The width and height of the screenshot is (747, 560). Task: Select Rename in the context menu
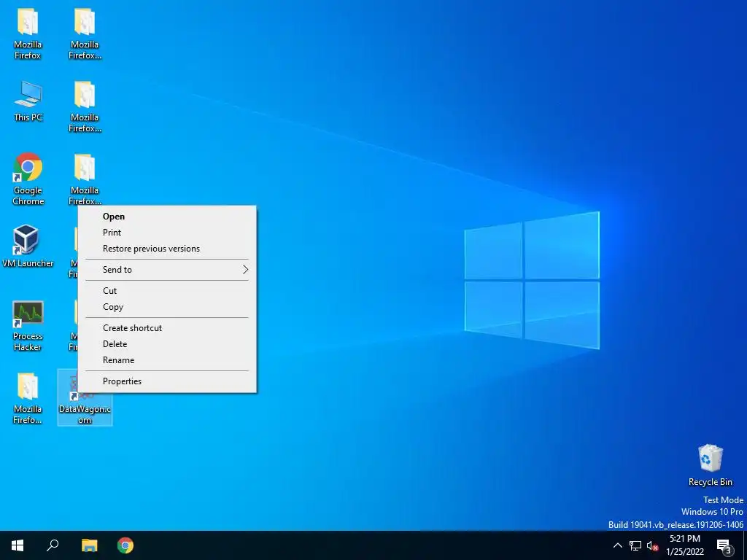pos(167,360)
